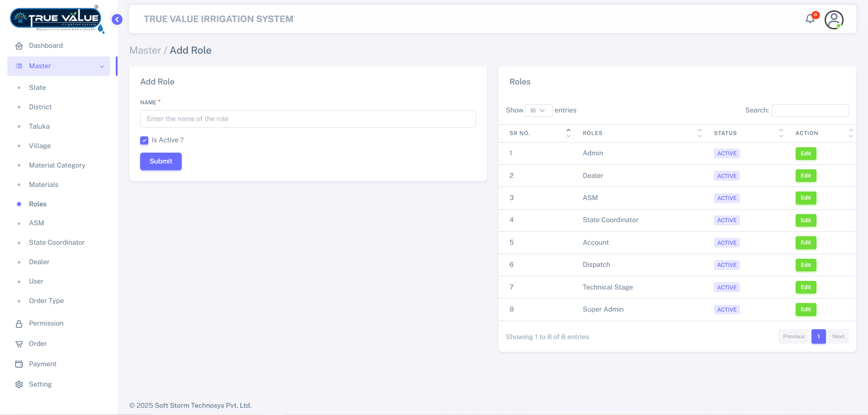
Task: Open notifications via the bell icon
Action: click(x=811, y=19)
